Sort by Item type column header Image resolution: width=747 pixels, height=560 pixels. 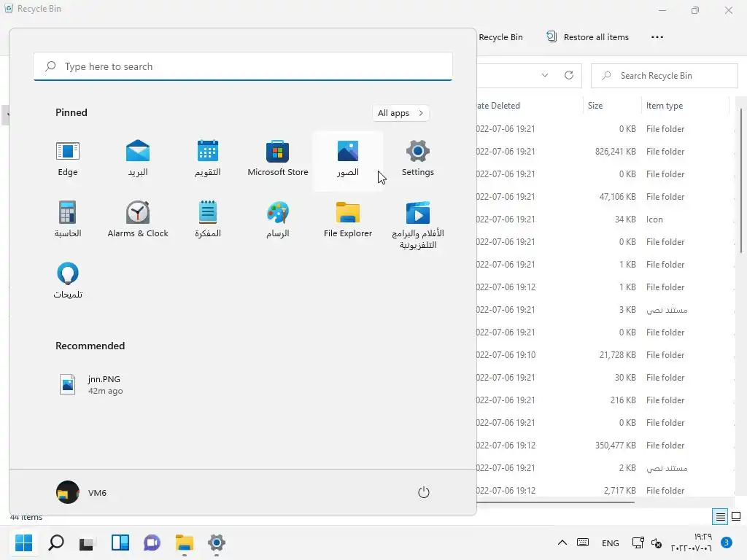[684, 106]
